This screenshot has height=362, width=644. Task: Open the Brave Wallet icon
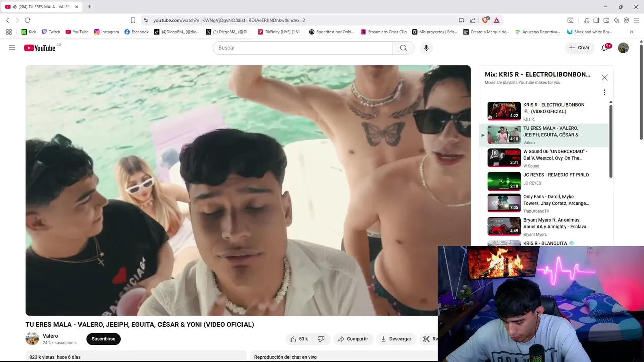tap(606, 20)
